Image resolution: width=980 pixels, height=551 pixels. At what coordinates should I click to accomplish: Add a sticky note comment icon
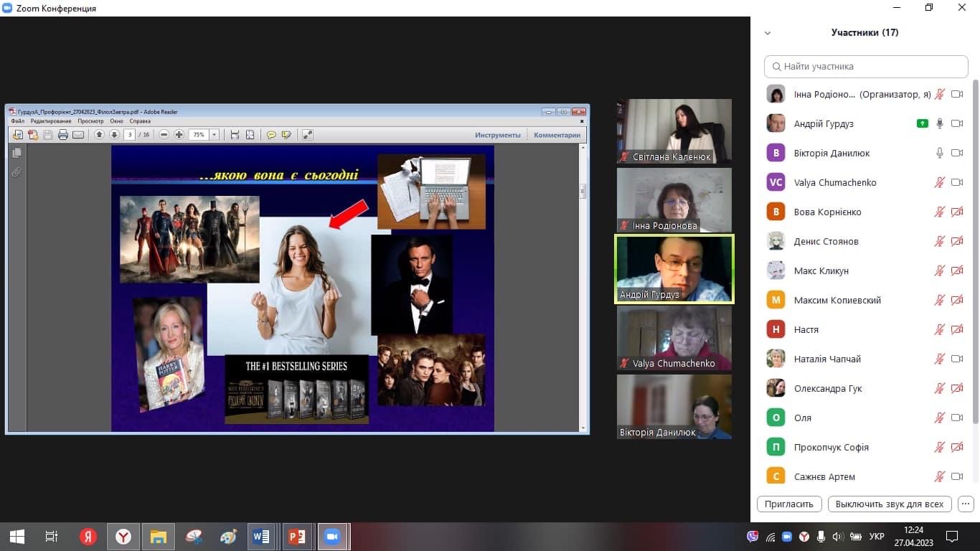click(x=271, y=135)
